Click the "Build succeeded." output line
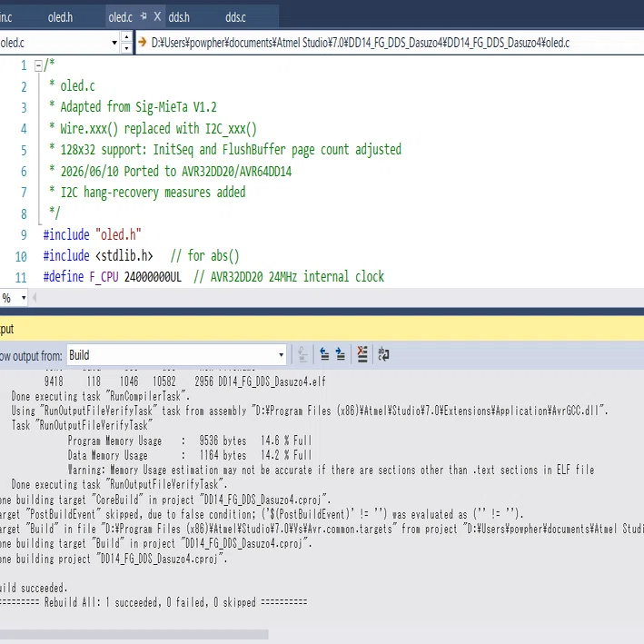Image resolution: width=644 pixels, height=644 pixels. pyautogui.click(x=34, y=588)
